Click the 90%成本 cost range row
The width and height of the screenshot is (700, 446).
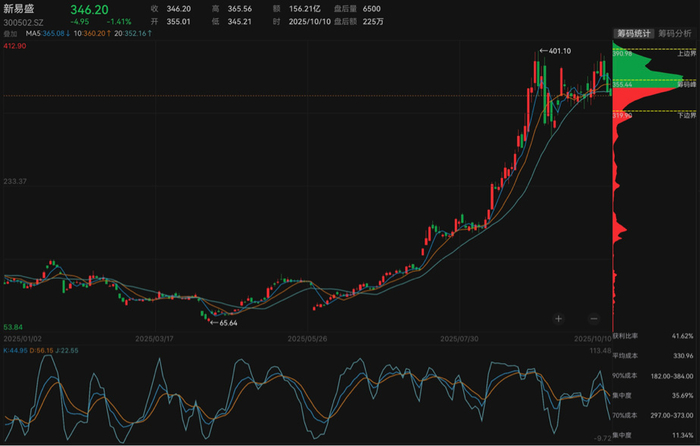[652, 376]
